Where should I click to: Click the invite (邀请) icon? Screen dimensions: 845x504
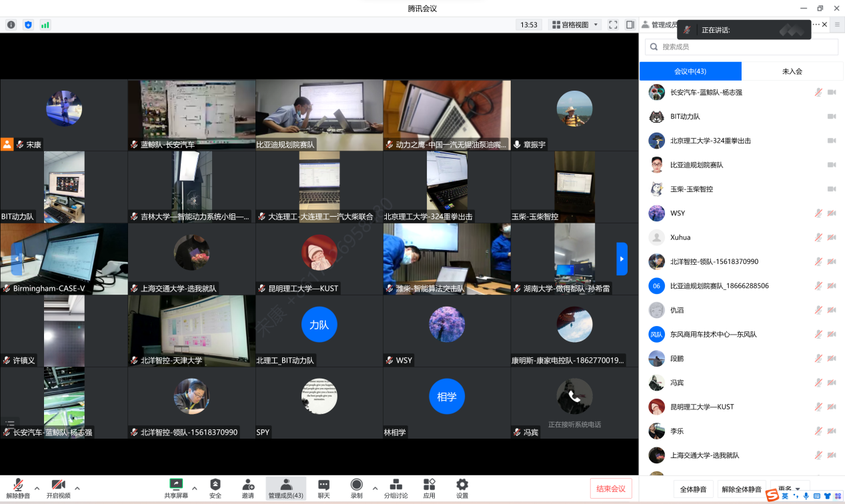(x=248, y=487)
